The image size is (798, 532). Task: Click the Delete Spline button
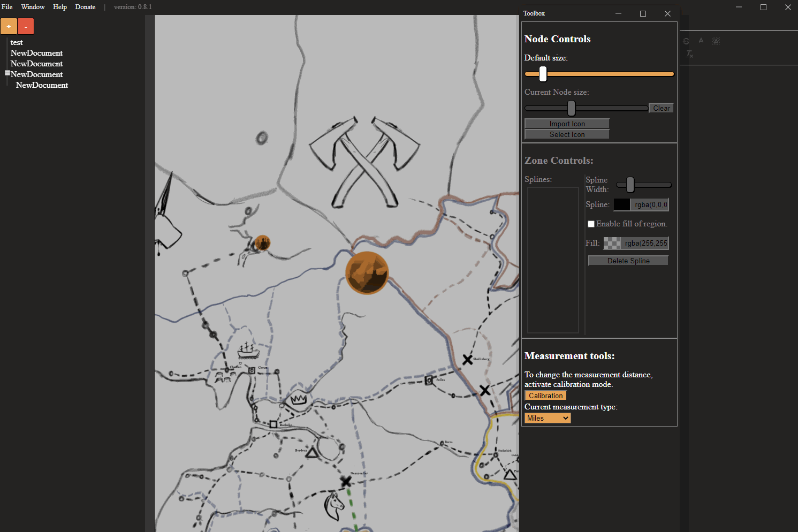628,261
